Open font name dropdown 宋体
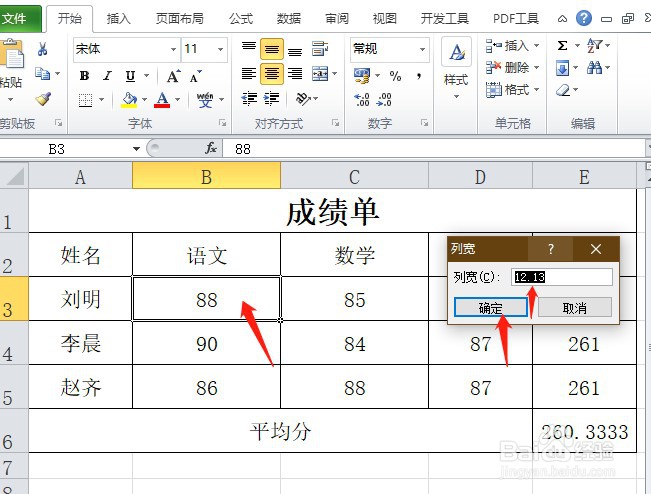Viewport: 651px width, 494px height. 174,49
